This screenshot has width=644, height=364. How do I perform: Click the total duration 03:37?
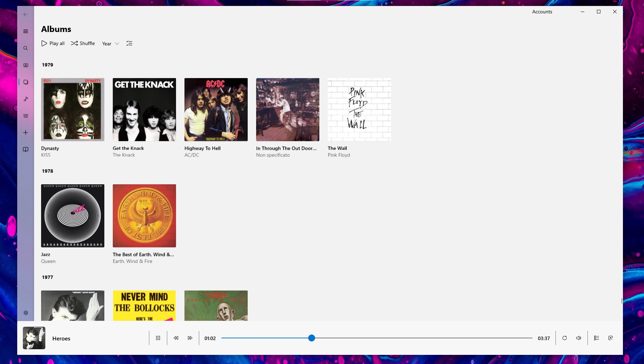[544, 338]
